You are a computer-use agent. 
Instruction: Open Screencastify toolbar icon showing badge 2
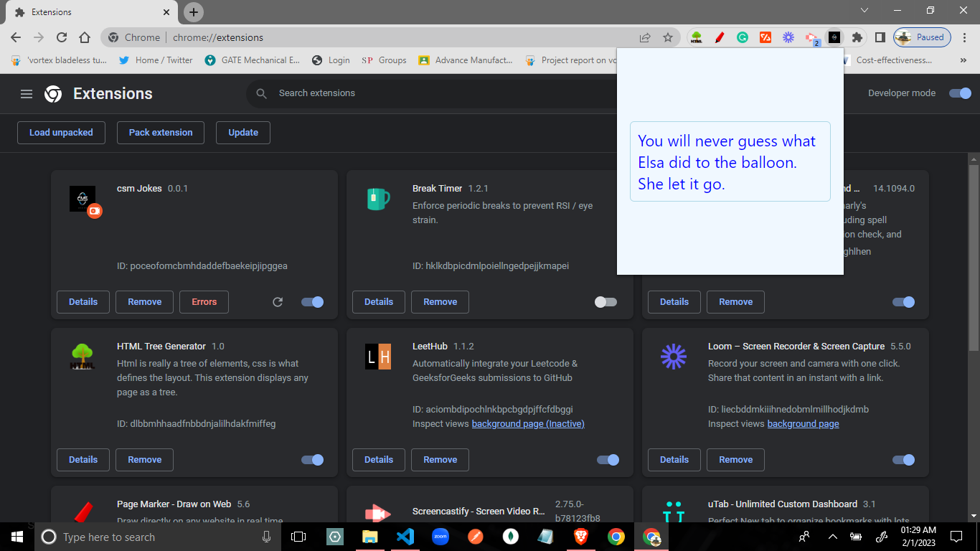[811, 37]
